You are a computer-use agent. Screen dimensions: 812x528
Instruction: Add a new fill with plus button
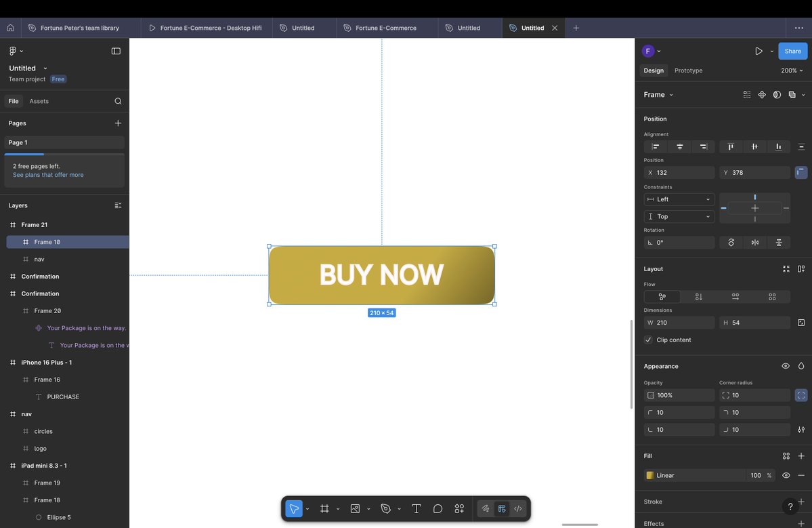[801, 456]
